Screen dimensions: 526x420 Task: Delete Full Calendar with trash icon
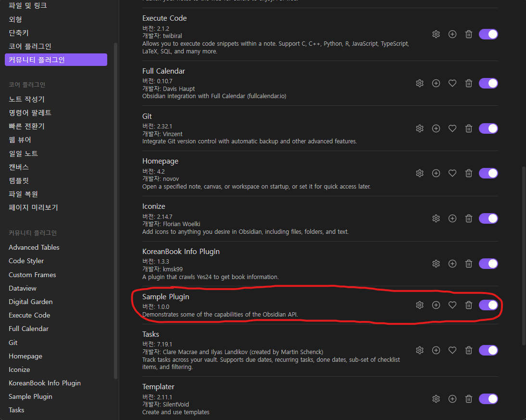pyautogui.click(x=469, y=83)
